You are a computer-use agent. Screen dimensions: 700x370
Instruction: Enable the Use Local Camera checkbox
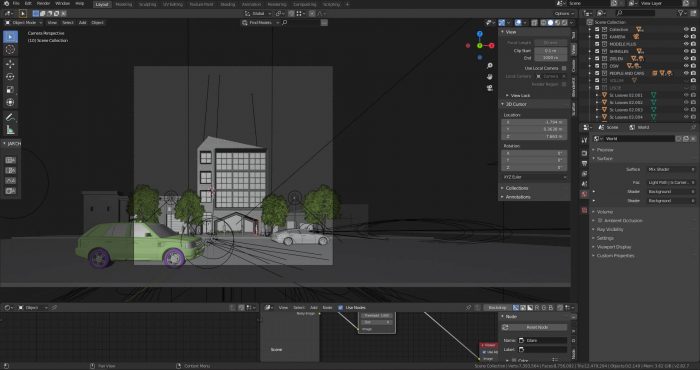coord(564,68)
